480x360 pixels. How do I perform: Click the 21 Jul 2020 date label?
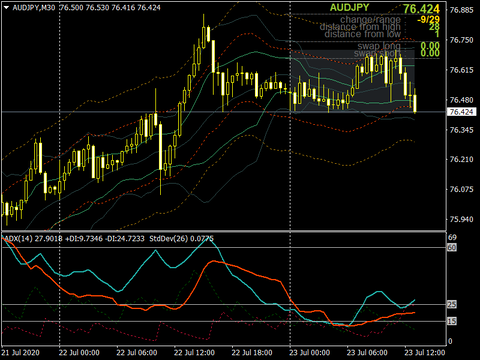point(20,353)
